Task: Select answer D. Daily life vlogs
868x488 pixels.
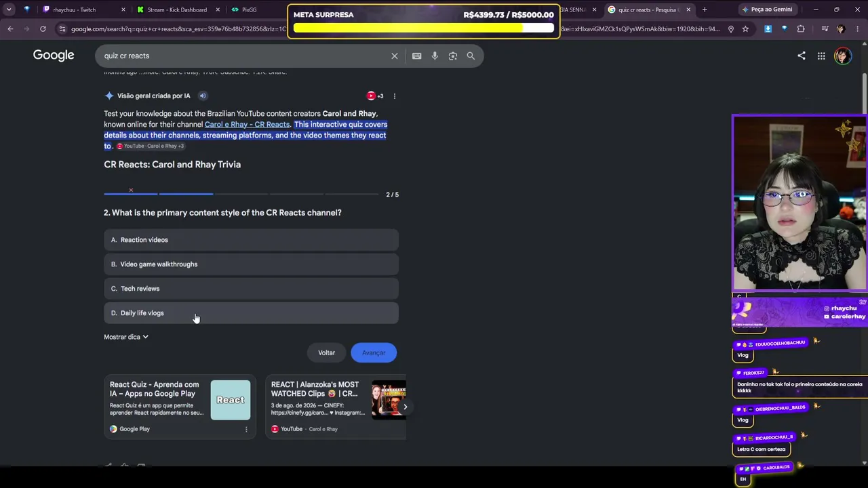Action: tap(251, 313)
